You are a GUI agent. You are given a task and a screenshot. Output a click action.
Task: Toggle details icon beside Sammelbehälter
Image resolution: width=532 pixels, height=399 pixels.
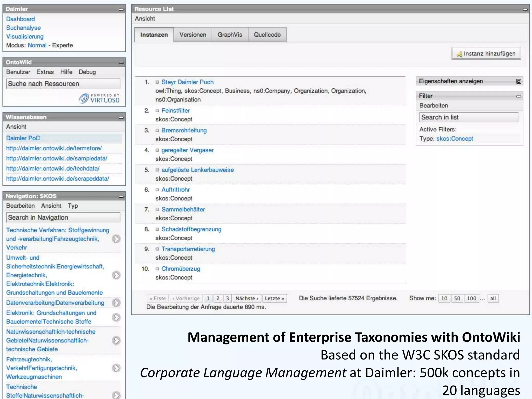tap(157, 209)
